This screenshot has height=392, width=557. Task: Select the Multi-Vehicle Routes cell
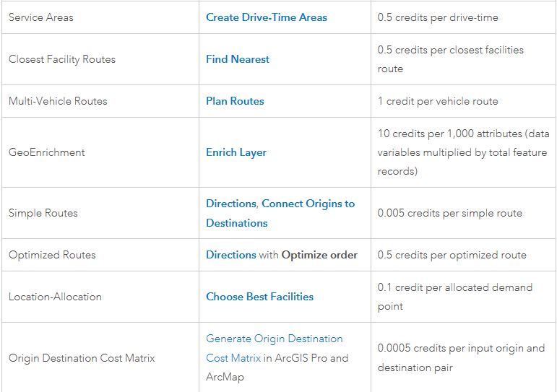58,101
